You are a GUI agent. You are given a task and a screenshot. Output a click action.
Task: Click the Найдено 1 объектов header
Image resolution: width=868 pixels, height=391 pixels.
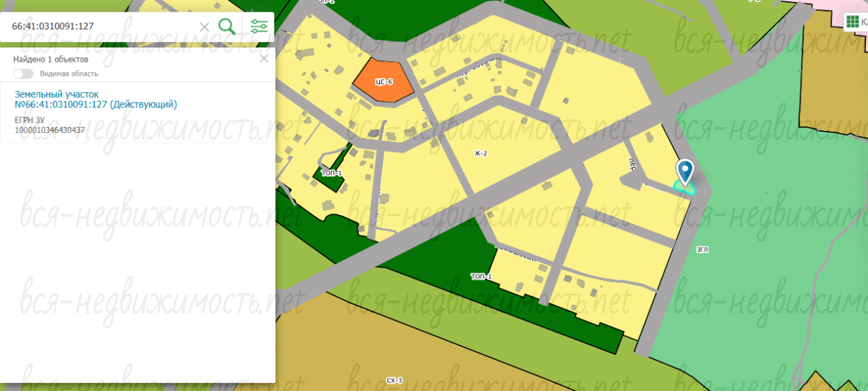51,59
